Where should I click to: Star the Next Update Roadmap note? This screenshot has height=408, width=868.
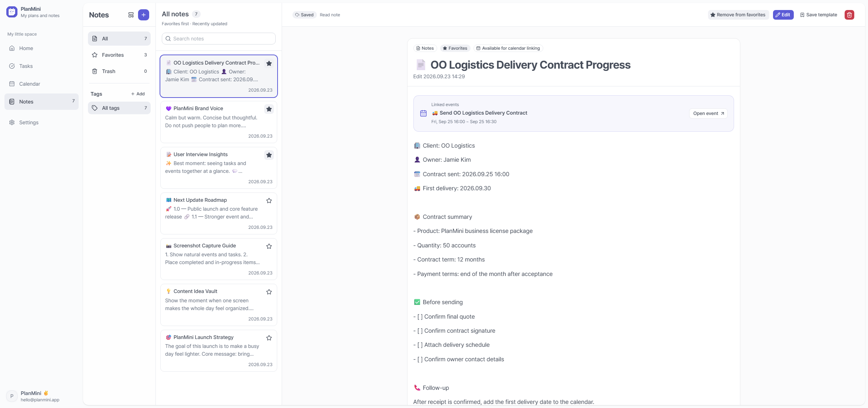pyautogui.click(x=269, y=201)
